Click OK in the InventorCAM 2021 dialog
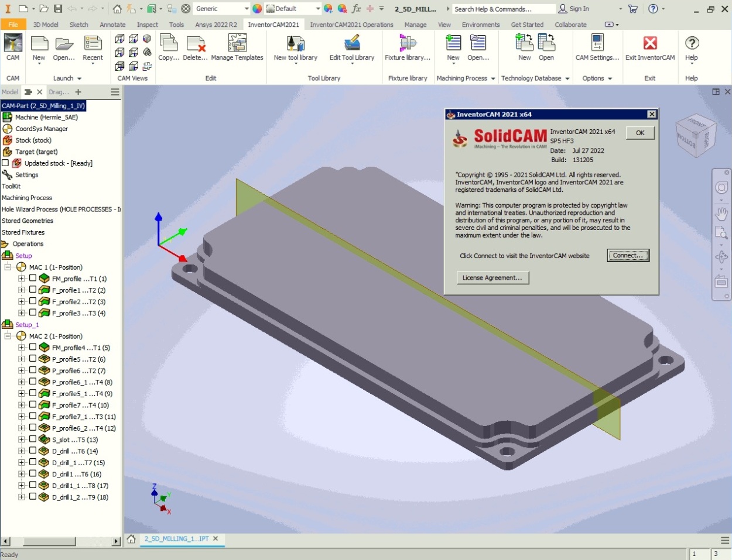This screenshot has width=732, height=560. pos(640,133)
